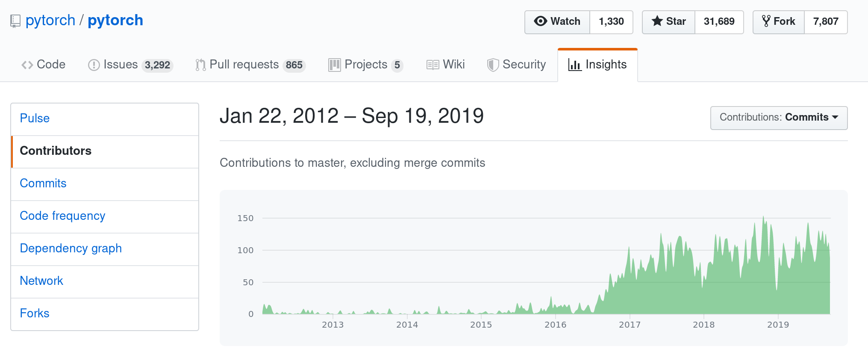
Task: Click the Projects counter badge 5
Action: point(397,65)
